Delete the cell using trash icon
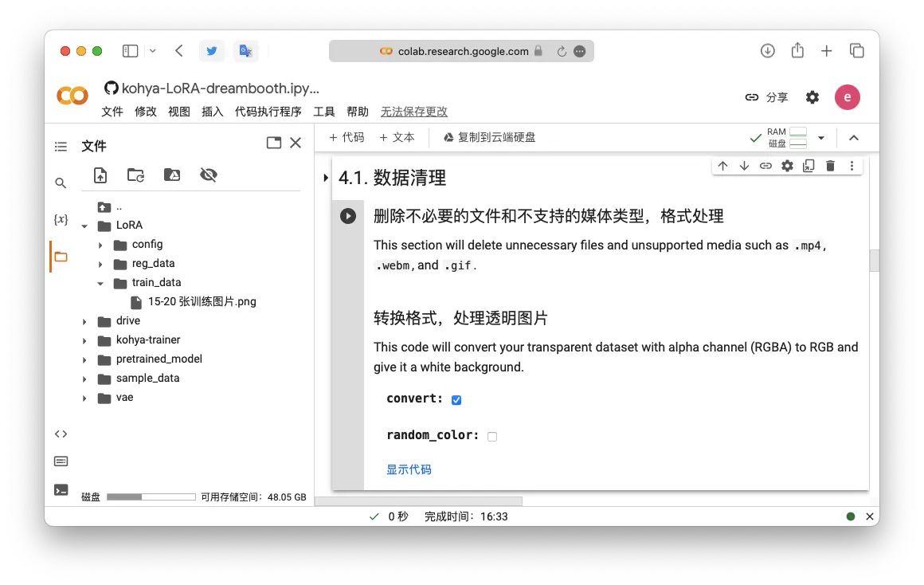The height and width of the screenshot is (585, 924). point(830,166)
